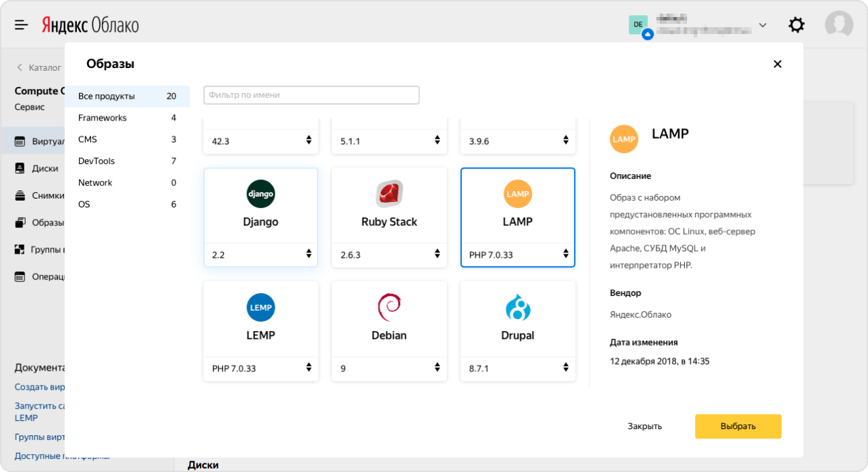Screen dimensions: 868x472
Task: Select the Debian swirl logo
Action: 389,307
